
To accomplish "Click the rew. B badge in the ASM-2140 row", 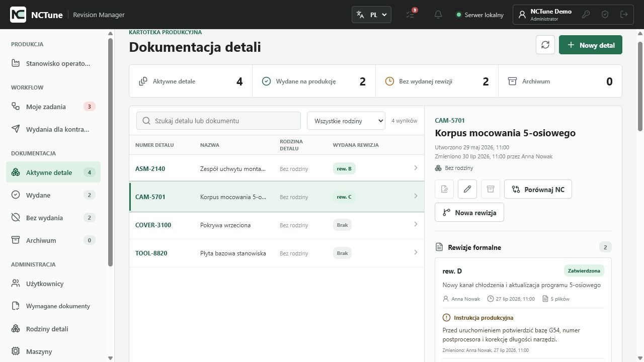I will [x=344, y=168].
